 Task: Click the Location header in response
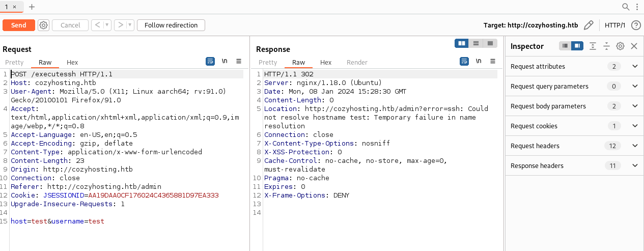(376, 117)
